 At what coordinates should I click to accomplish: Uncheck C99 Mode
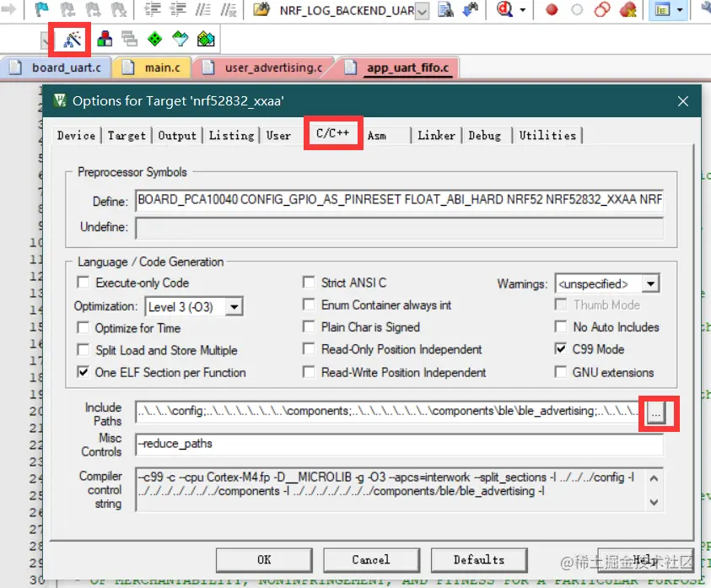click(x=561, y=349)
